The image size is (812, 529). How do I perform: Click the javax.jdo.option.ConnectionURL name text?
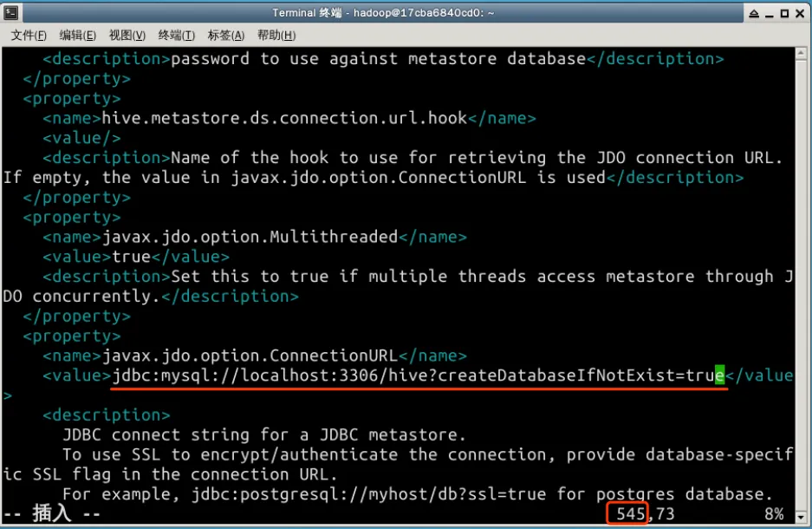point(250,356)
